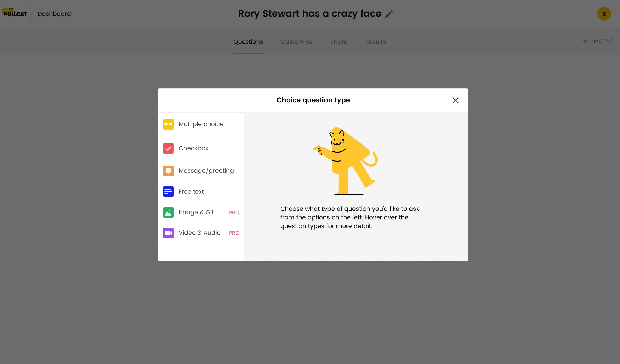Select the Questions tab
The image size is (620, 364).
[248, 42]
